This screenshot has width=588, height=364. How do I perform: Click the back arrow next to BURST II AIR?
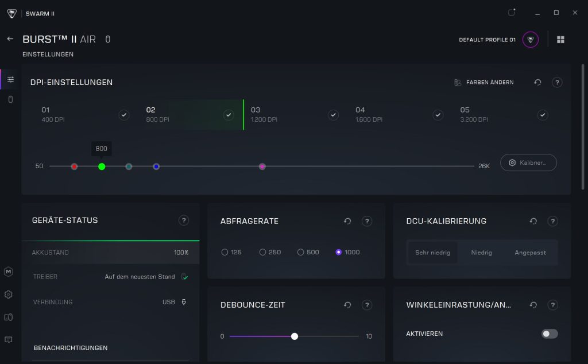click(x=10, y=39)
